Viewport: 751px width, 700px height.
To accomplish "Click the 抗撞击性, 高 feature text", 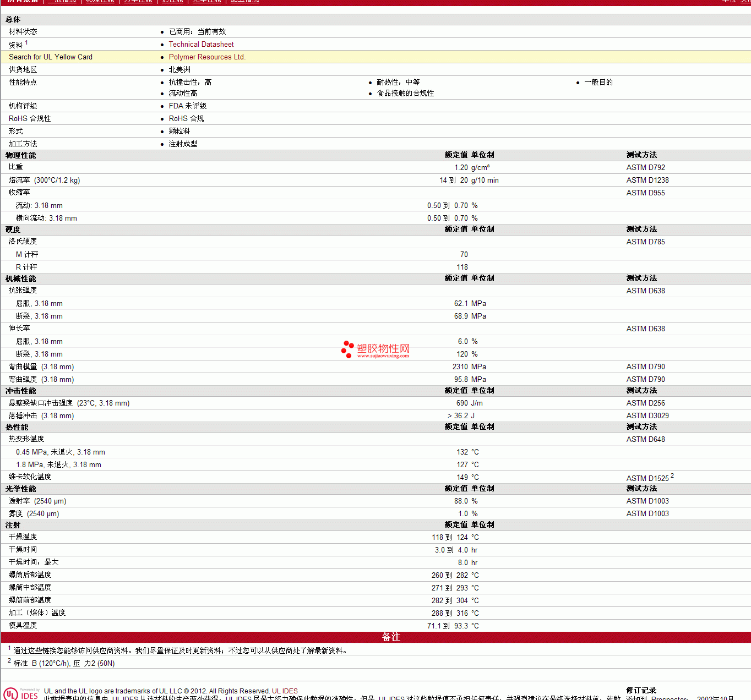I will [x=190, y=83].
